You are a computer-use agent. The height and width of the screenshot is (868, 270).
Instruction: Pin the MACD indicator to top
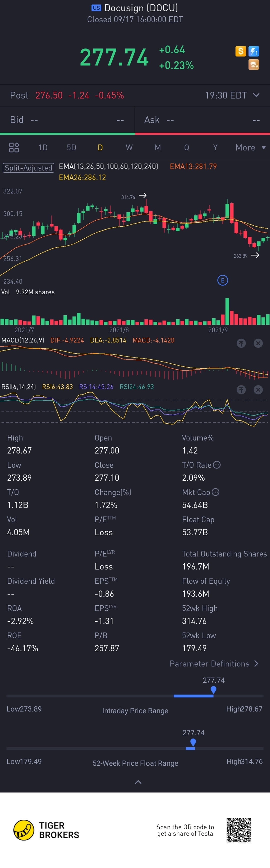(x=241, y=343)
